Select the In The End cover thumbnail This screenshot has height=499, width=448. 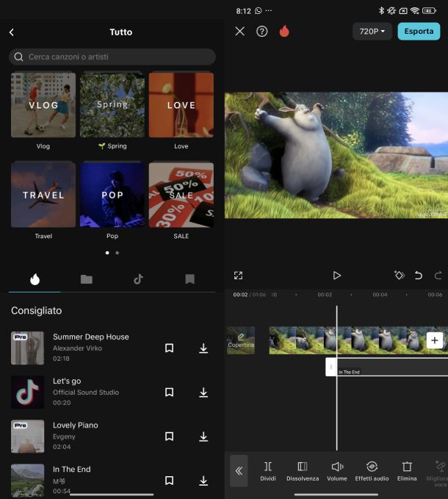[28, 480]
